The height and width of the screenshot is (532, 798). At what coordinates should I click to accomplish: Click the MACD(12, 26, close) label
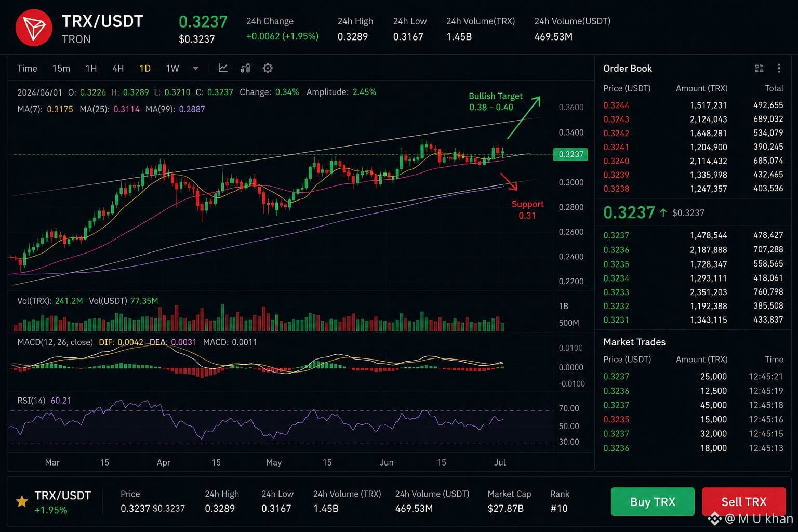pyautogui.click(x=55, y=342)
